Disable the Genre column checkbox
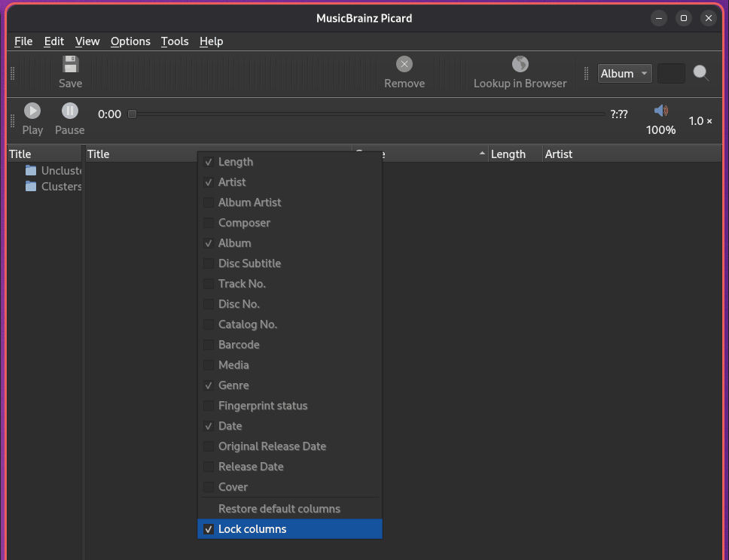The height and width of the screenshot is (560, 729). [x=209, y=385]
